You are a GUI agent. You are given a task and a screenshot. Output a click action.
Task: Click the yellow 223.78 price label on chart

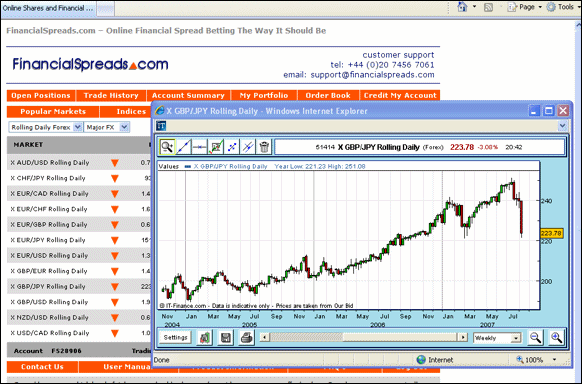551,233
